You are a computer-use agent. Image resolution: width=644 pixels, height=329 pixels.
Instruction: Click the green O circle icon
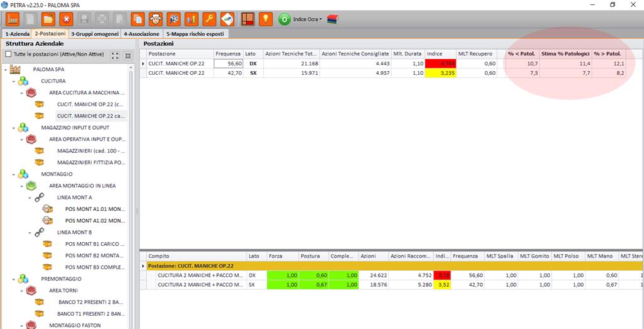284,20
